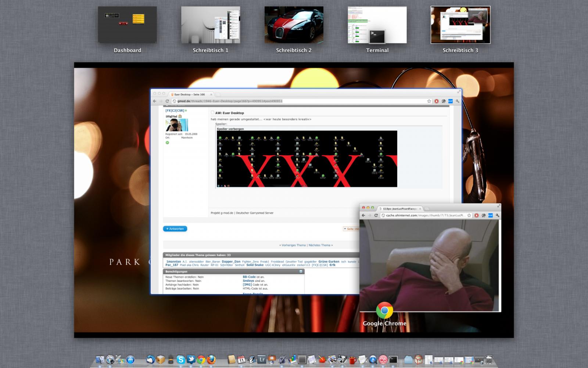Click the back arrow in the Picard facepalm window
This screenshot has width=588, height=368.
click(363, 215)
